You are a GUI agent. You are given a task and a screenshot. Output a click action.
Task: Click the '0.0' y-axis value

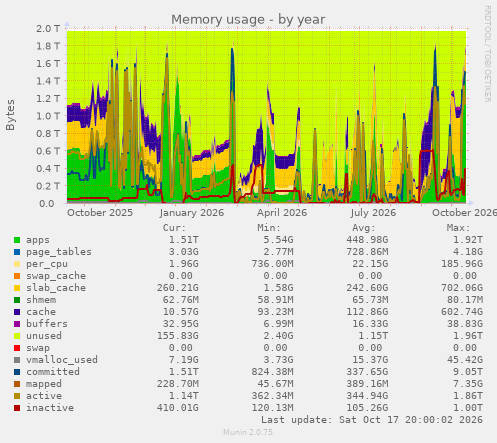47,204
